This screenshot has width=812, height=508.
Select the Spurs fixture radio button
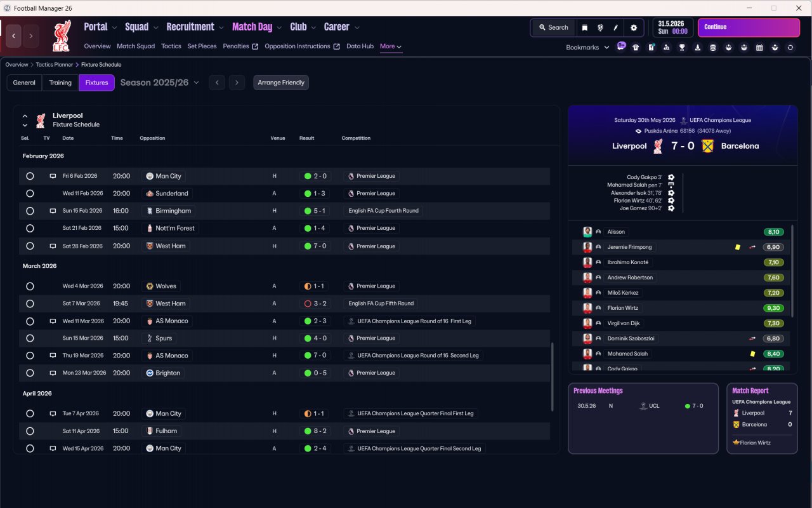[30, 338]
